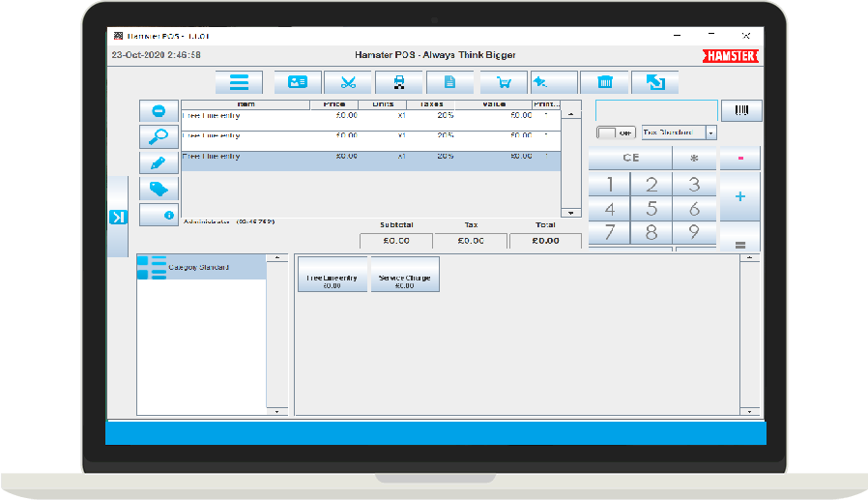The height and width of the screenshot is (500, 868).
Task: Click keypad number 4
Action: (610, 209)
